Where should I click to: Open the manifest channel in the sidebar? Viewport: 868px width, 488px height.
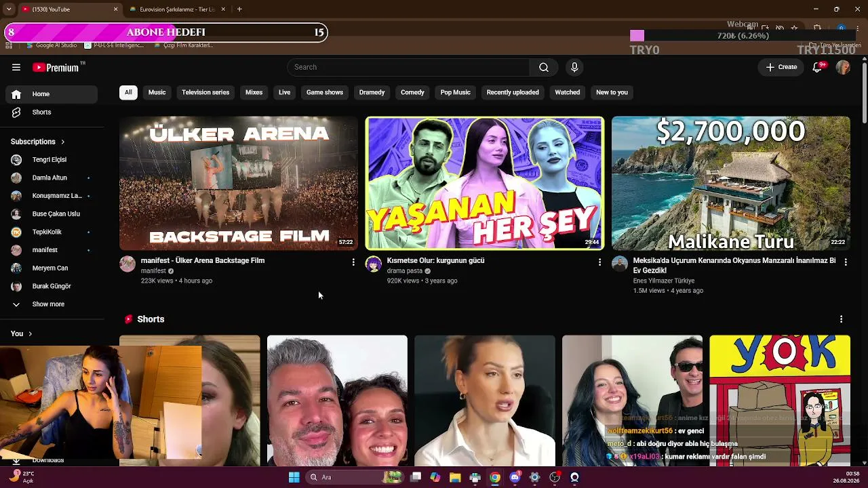pos(52,250)
